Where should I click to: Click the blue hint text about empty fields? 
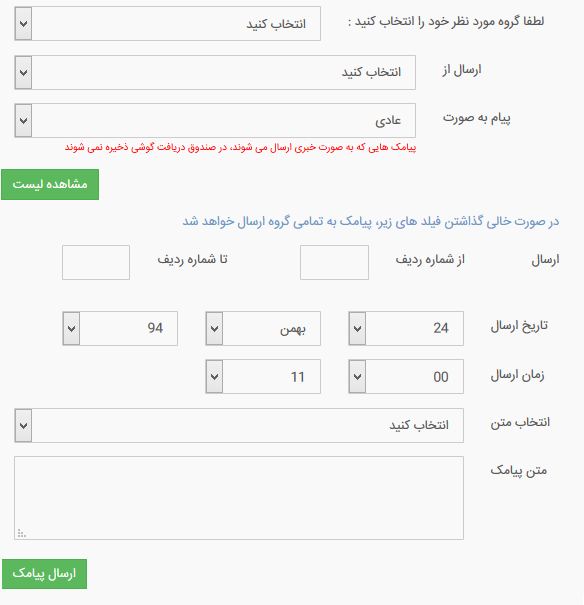click(x=371, y=221)
